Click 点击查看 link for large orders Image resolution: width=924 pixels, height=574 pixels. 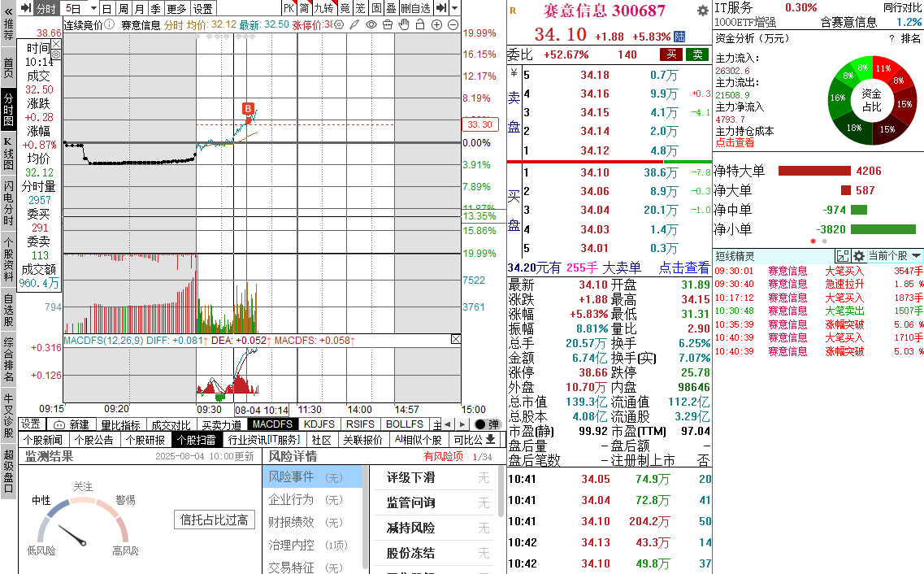[683, 267]
